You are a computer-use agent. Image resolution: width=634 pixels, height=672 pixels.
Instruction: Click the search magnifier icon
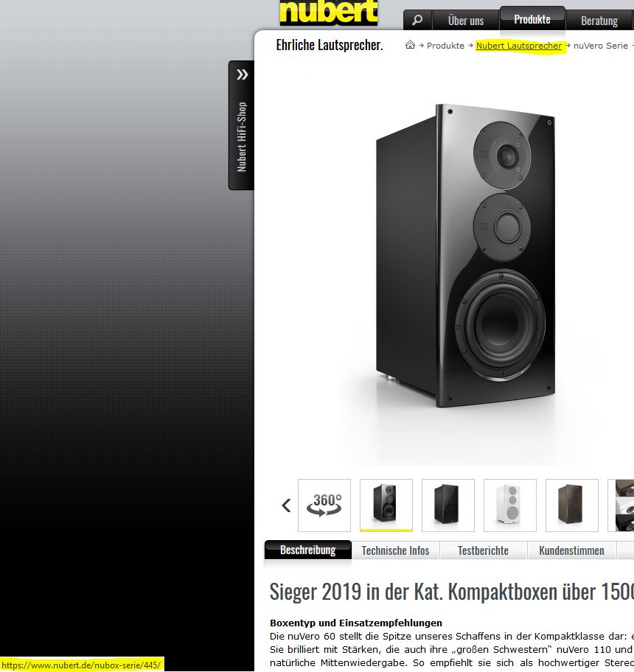click(x=417, y=20)
